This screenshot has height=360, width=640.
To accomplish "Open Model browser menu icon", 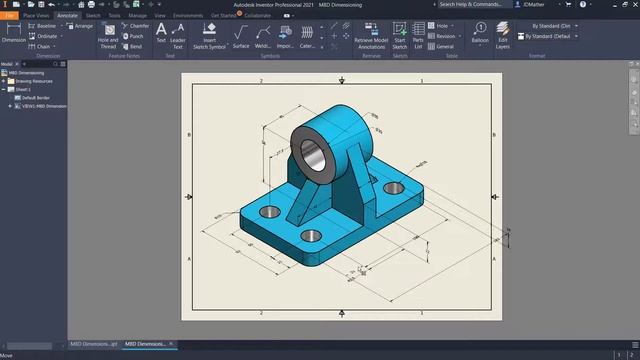I will (63, 64).
